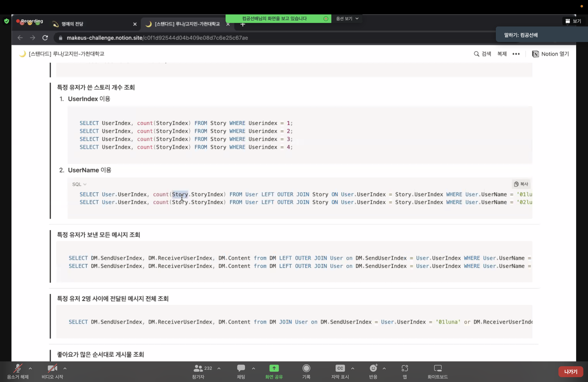Click the macOS orange status dot
Screen dimensions: 588x382
[x=582, y=6]
